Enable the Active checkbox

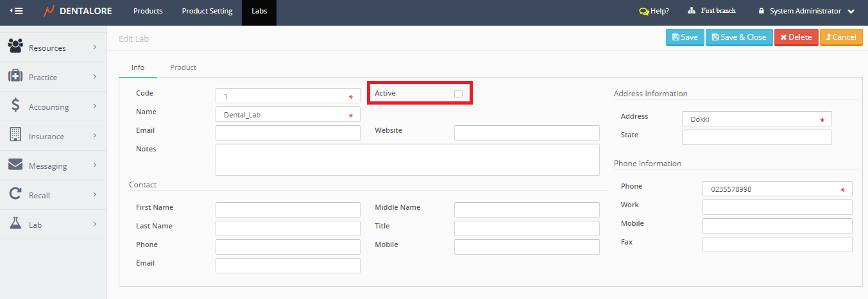(x=458, y=94)
